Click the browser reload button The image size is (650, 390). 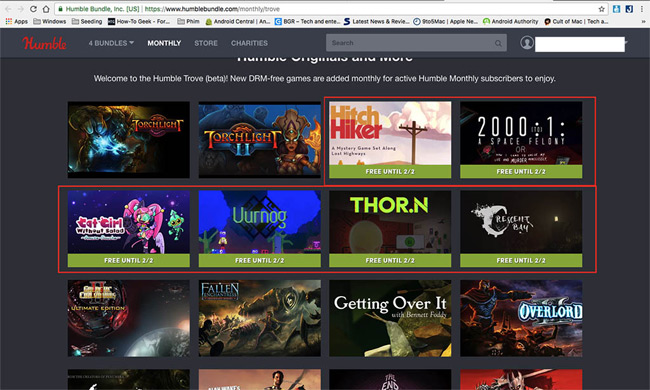click(33, 9)
